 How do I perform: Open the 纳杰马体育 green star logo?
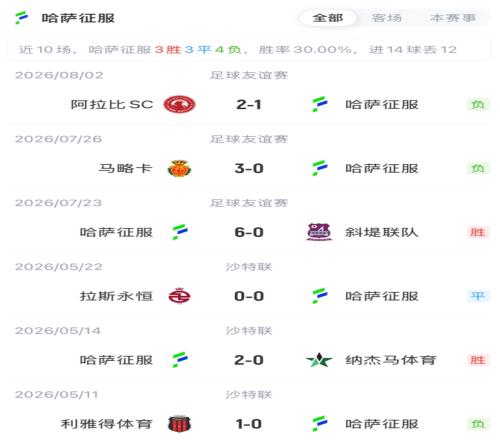tap(319, 360)
